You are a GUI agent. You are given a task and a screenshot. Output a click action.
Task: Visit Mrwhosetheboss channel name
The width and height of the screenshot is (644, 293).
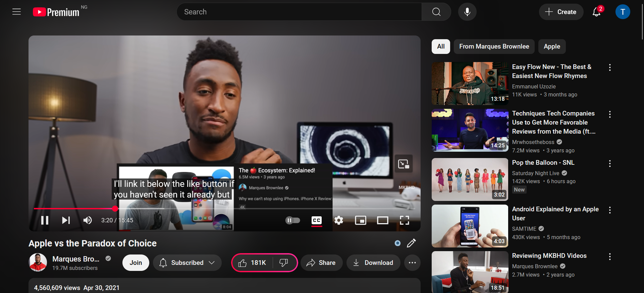(x=533, y=142)
